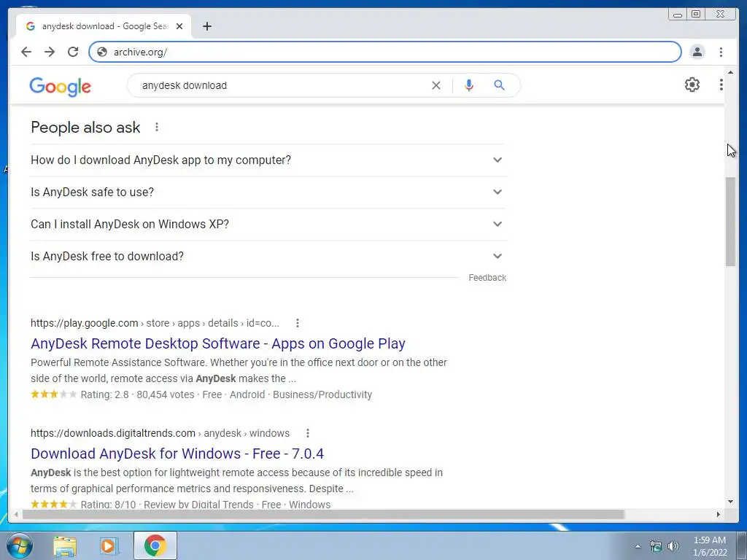Expand 'Can I install AnyDesk on Windows XP?'
This screenshot has width=747, height=560.
pyautogui.click(x=268, y=224)
